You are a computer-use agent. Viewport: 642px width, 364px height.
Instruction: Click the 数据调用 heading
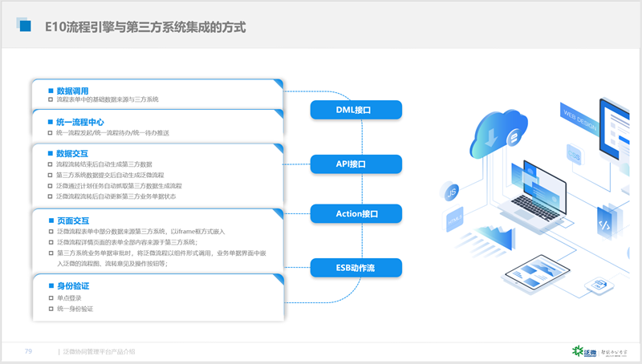pyautogui.click(x=72, y=91)
